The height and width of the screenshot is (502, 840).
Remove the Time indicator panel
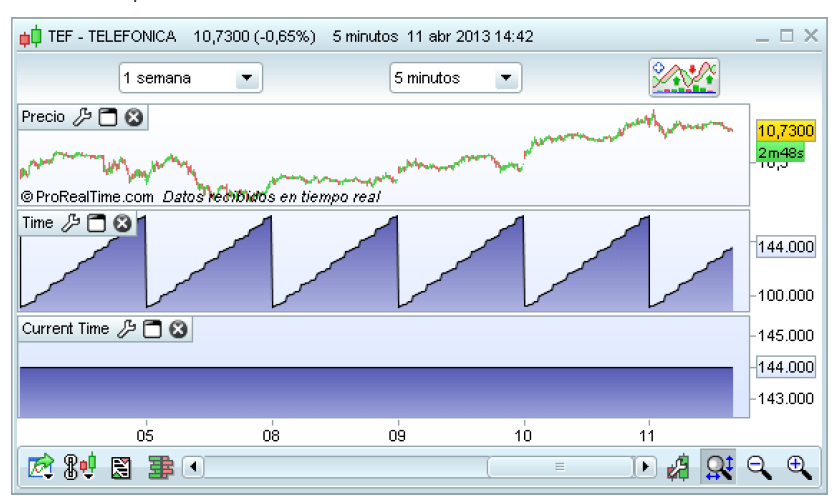coord(122,223)
